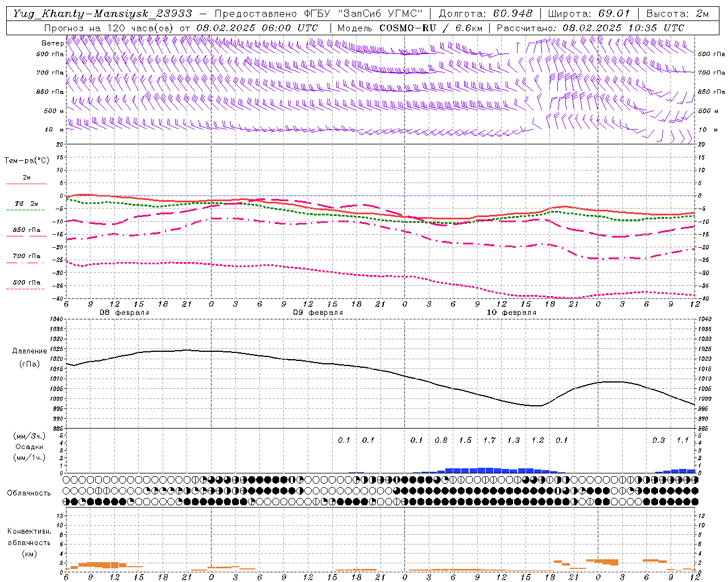This screenshot has height=582, width=728.
Task: Click the 2м line sample in temperature legend
Action: click(x=26, y=184)
